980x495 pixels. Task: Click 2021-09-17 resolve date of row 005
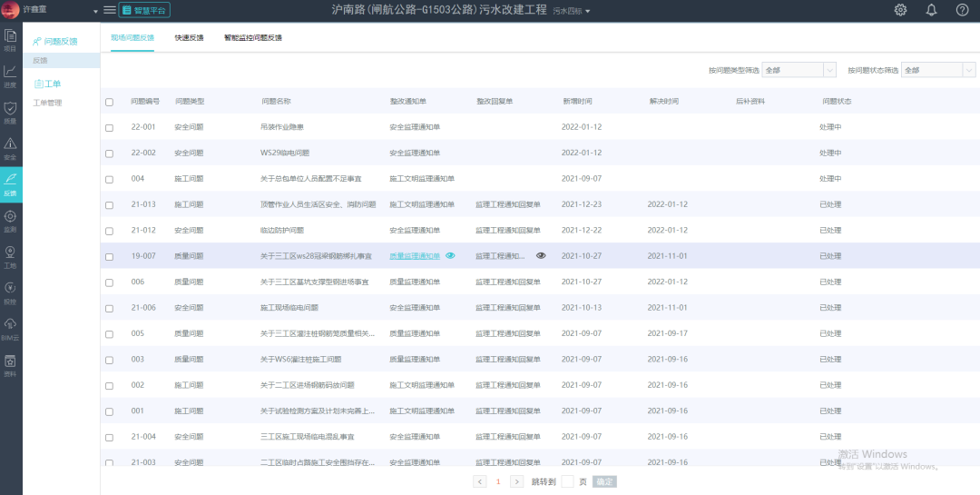pyautogui.click(x=668, y=333)
